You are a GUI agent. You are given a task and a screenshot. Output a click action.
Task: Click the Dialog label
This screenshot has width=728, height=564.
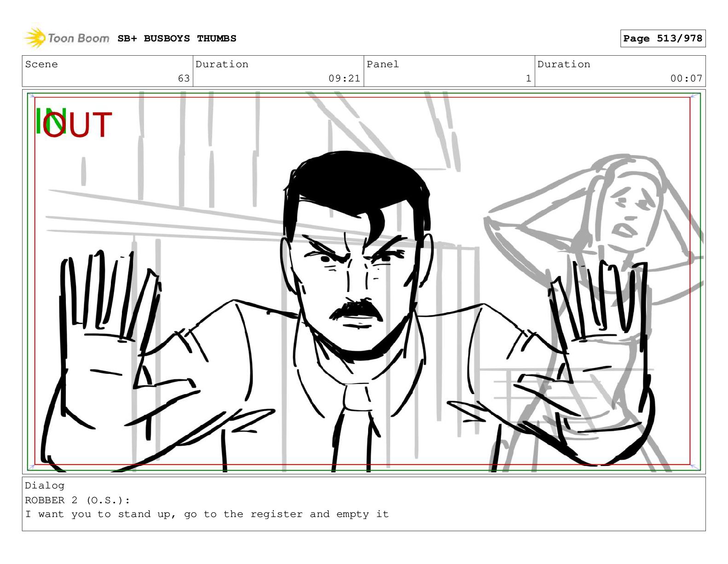pos(45,486)
